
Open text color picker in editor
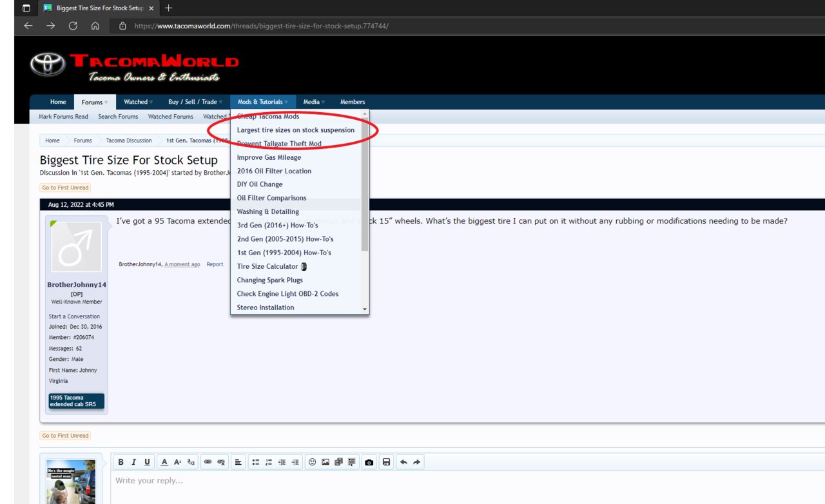[x=164, y=462]
